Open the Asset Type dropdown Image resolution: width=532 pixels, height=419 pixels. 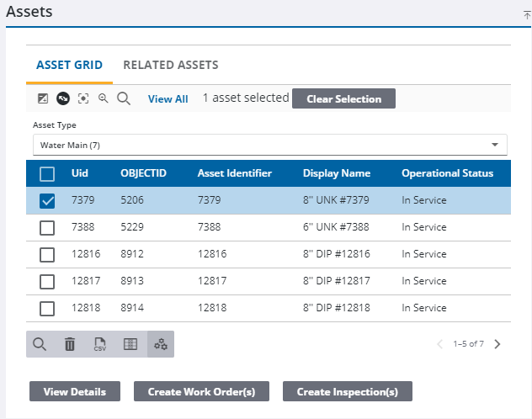[269, 145]
